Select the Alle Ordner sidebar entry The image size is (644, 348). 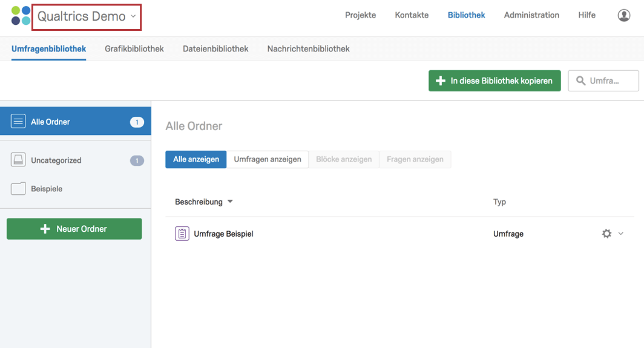tap(76, 121)
